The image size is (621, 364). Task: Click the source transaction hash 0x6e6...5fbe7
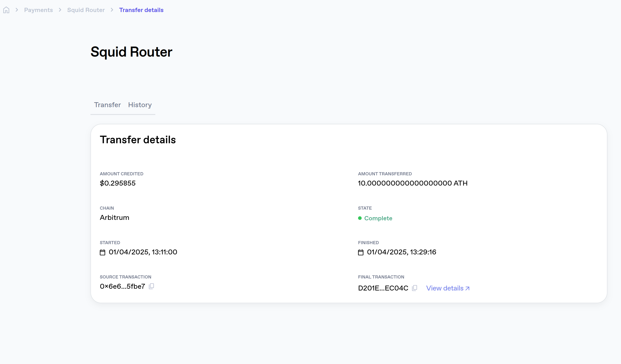pos(123,286)
